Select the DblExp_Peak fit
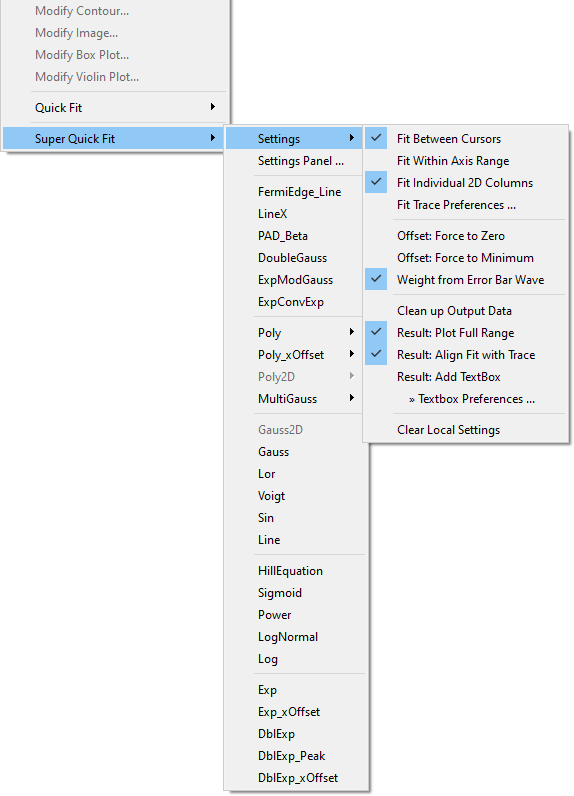Image resolution: width=574 pixels, height=796 pixels. pos(294,756)
